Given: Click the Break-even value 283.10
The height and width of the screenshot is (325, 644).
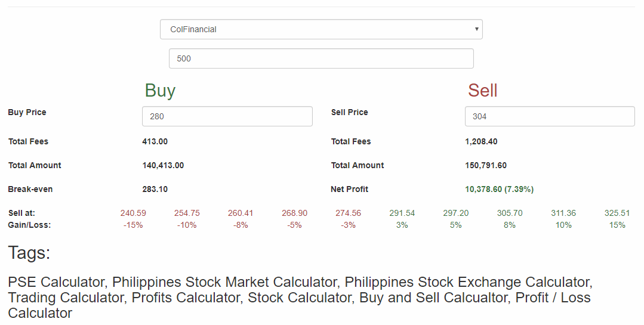Looking at the screenshot, I should 155,189.
